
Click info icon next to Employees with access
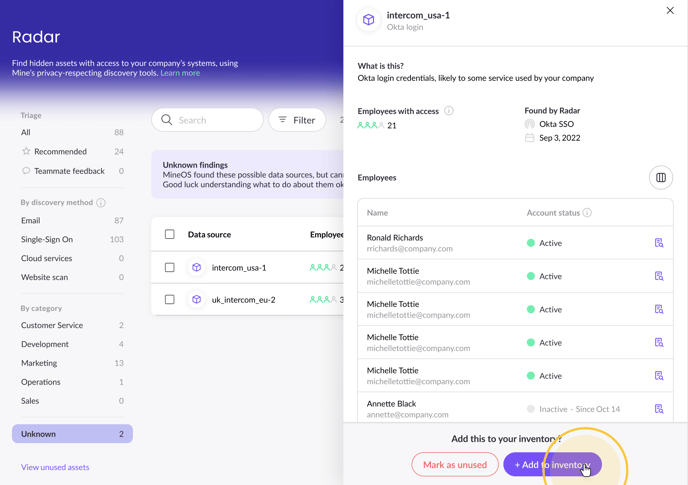tap(448, 111)
